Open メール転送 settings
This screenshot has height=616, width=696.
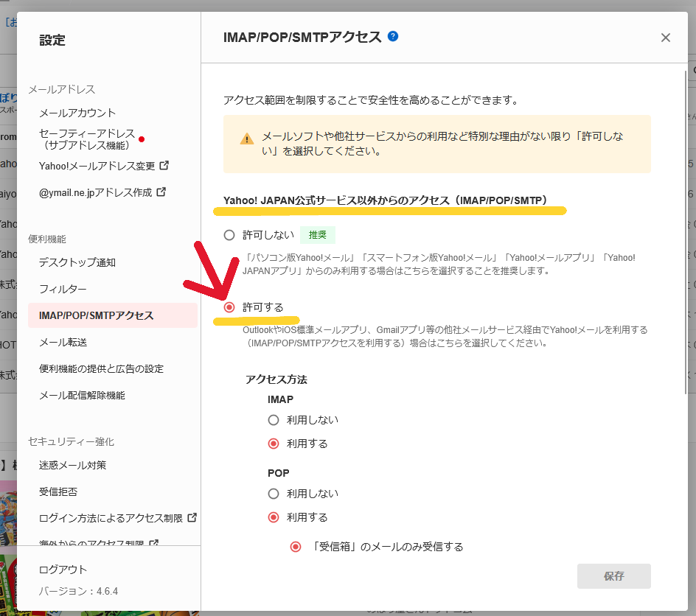pyautogui.click(x=63, y=342)
